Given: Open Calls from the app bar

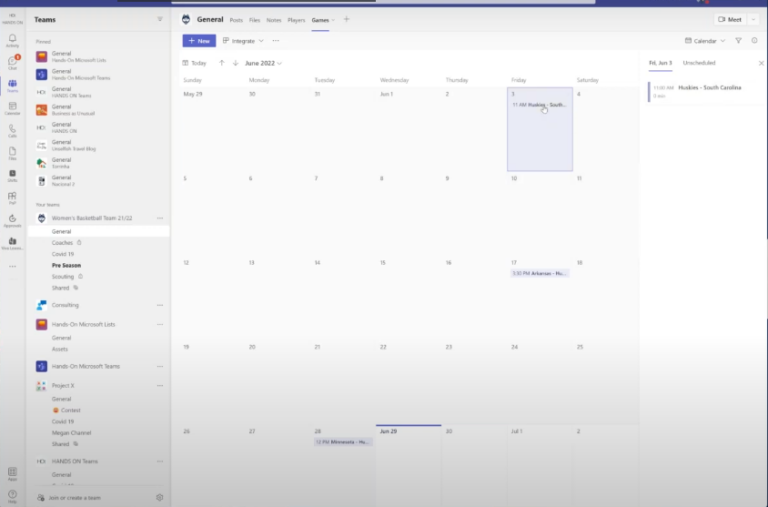Looking at the screenshot, I should [x=12, y=131].
